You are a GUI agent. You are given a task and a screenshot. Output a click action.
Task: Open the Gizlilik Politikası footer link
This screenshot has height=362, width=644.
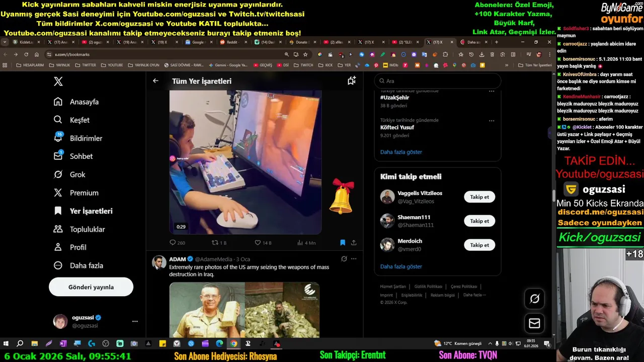[x=428, y=287]
